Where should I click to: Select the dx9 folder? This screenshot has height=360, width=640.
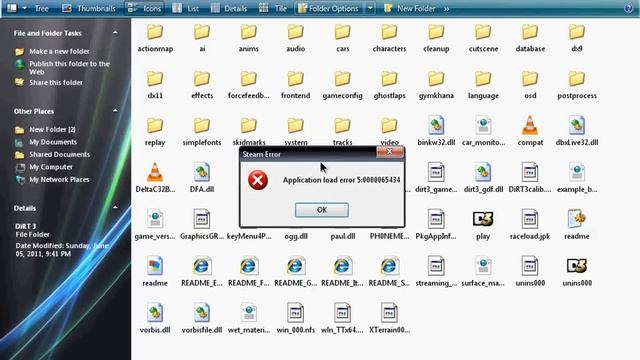click(577, 38)
